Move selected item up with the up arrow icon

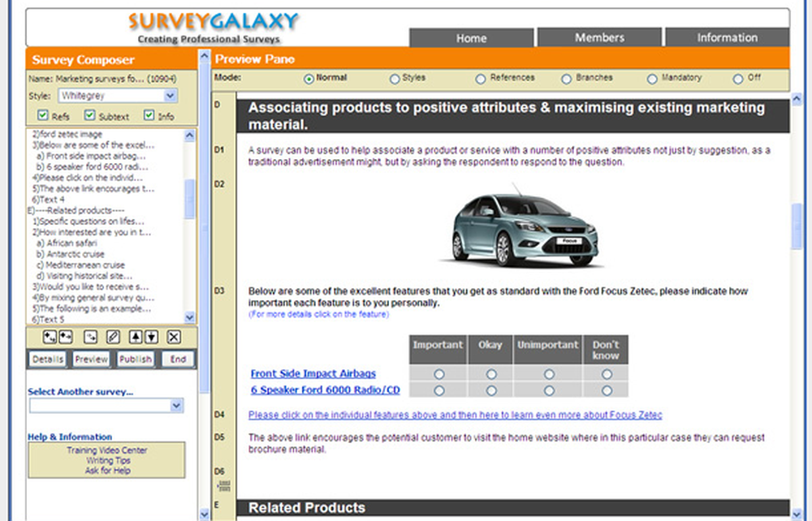point(136,338)
